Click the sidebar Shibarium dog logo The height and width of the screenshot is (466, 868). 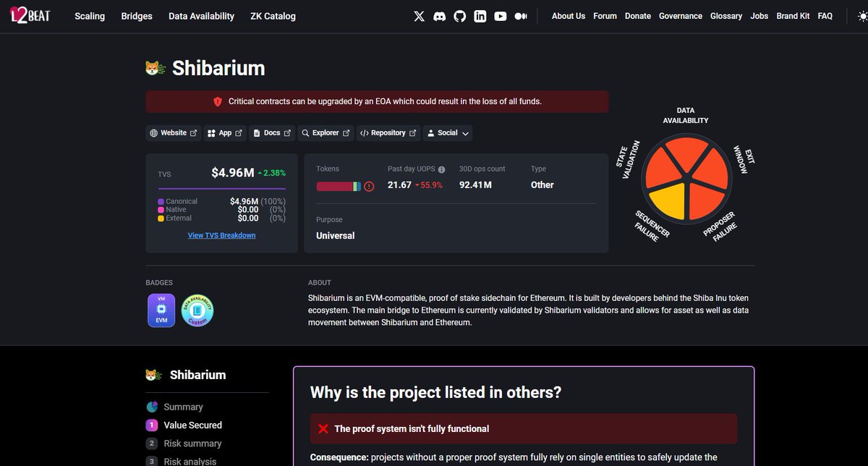tap(153, 375)
